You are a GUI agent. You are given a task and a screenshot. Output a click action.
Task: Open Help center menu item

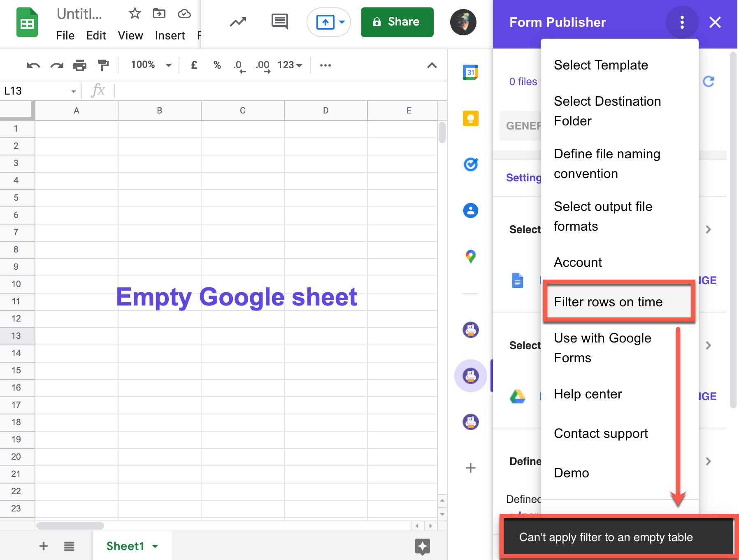tap(620, 394)
